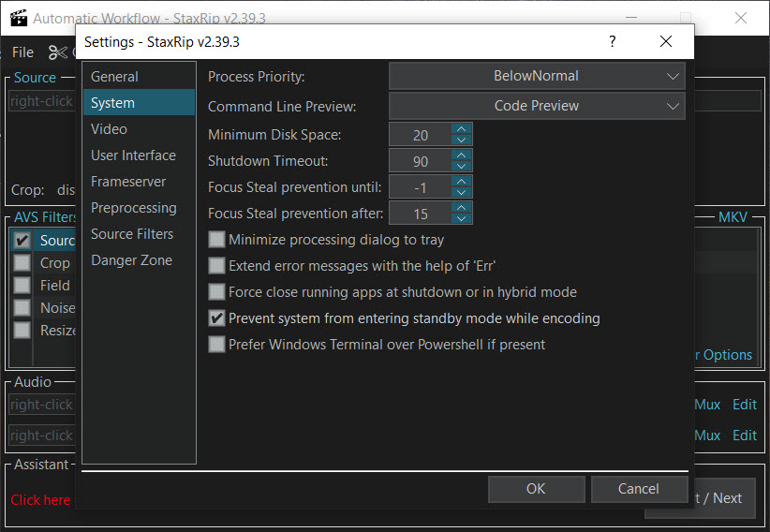Open the Danger Zone settings page

coord(139,260)
